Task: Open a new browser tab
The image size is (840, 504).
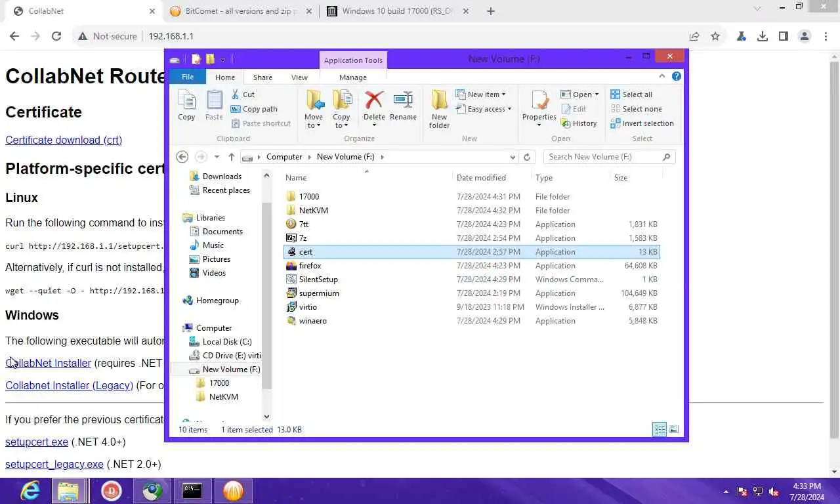Action: [490, 11]
